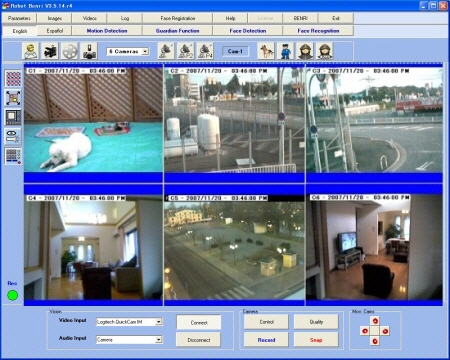Select the C5 camera feed of evening plaza
This screenshot has height=360, width=450.
pos(234,247)
